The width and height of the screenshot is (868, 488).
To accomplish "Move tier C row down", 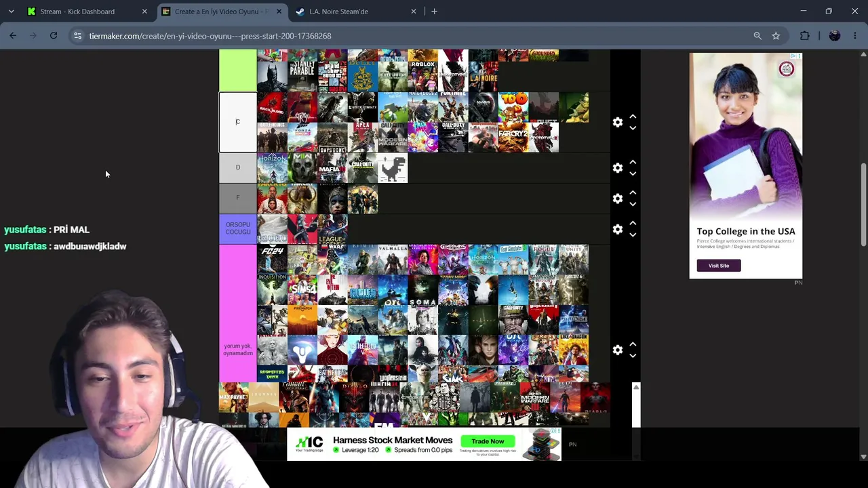I will tap(633, 128).
